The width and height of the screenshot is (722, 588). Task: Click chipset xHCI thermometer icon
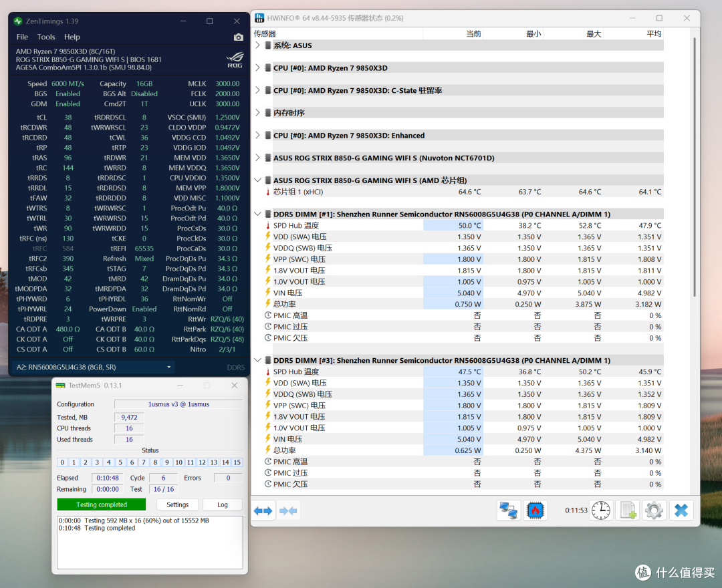[x=267, y=192]
